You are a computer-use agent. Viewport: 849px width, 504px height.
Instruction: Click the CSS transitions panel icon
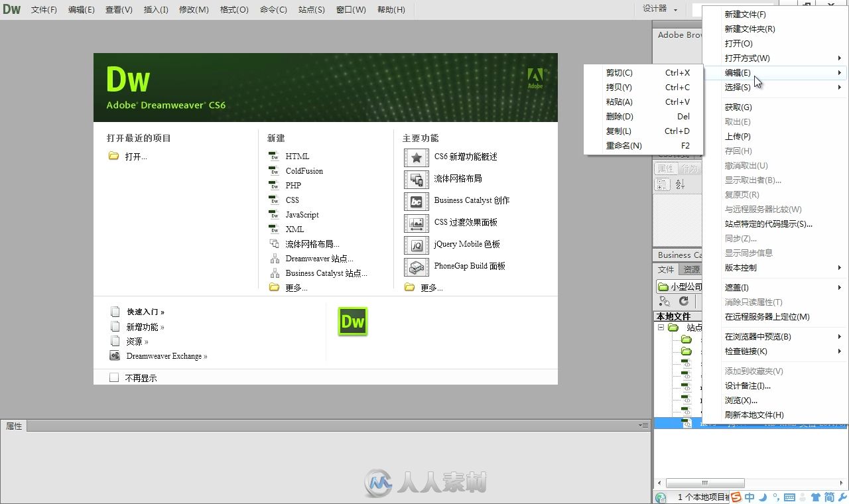point(417,223)
